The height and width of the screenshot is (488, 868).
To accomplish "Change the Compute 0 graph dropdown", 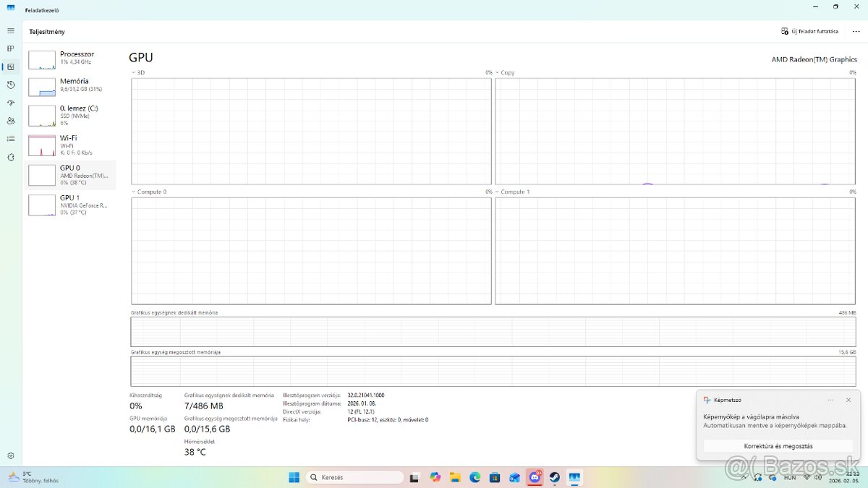I will coord(134,192).
